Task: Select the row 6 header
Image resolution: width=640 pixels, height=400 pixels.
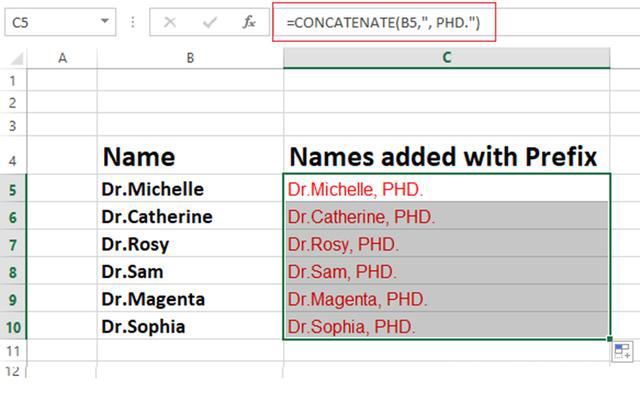Action: tap(13, 216)
